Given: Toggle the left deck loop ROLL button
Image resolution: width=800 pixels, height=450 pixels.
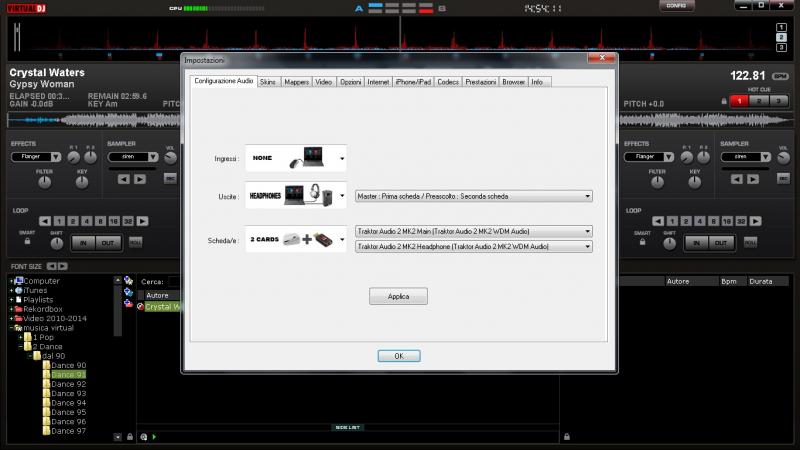Looking at the screenshot, I should point(135,242).
